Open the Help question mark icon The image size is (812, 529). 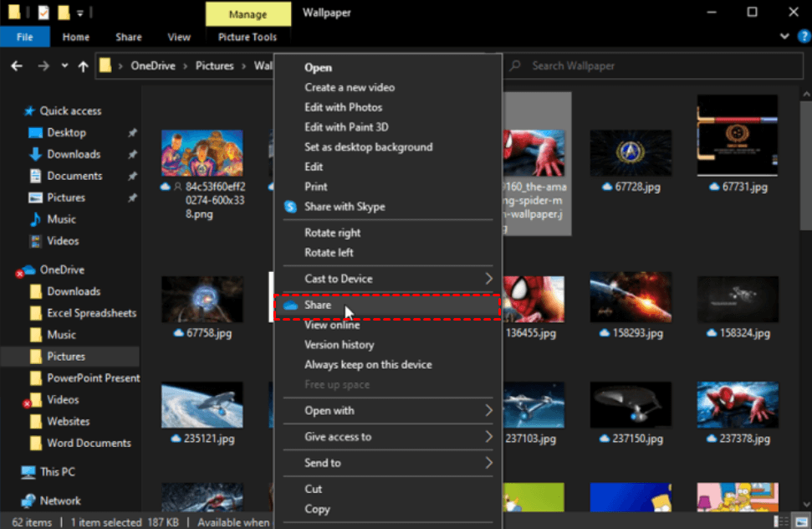804,37
